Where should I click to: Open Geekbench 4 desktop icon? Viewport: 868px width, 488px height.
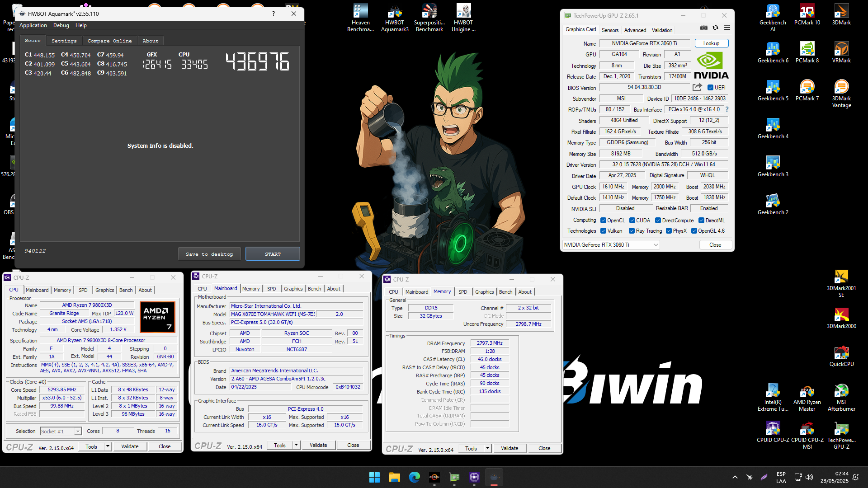tap(773, 128)
